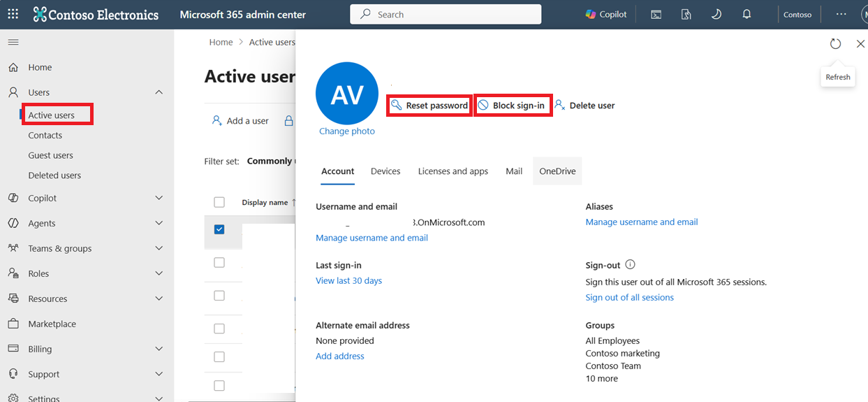Image resolution: width=868 pixels, height=402 pixels.
Task: Expand the Roles section chevron
Action: click(x=159, y=273)
